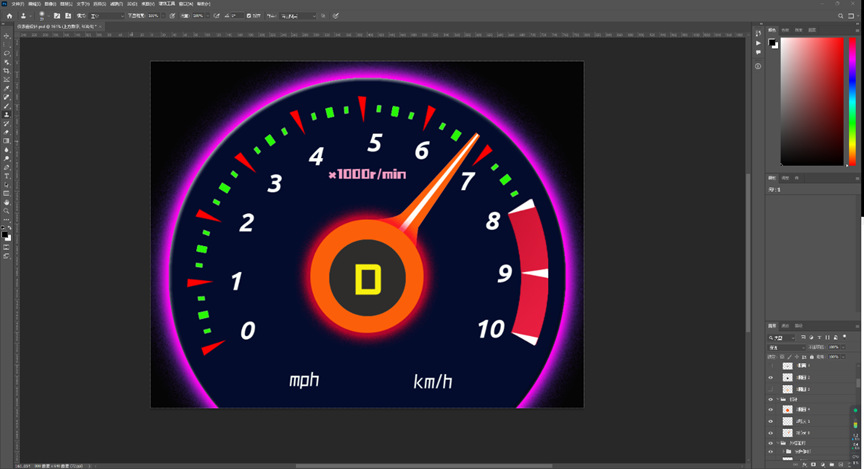Open the Actions play icon in side strip

tap(758, 43)
